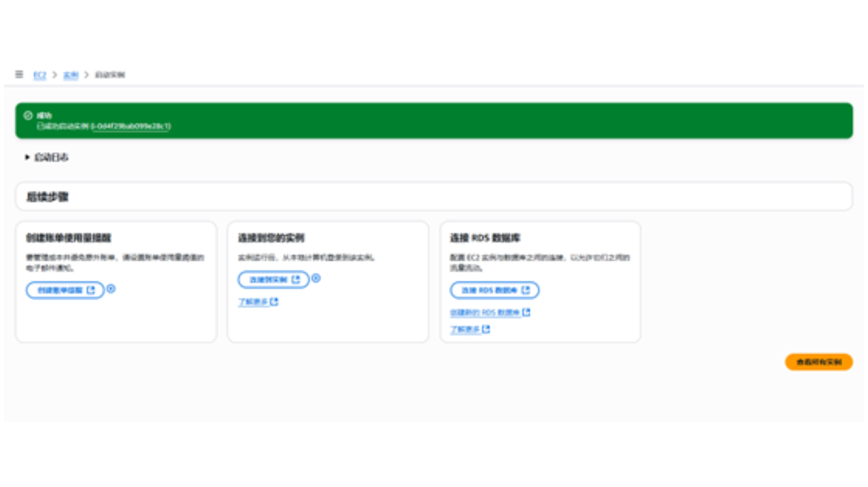Click the 启动实例 breadcrumb text
This screenshot has height=487, width=868.
click(110, 75)
